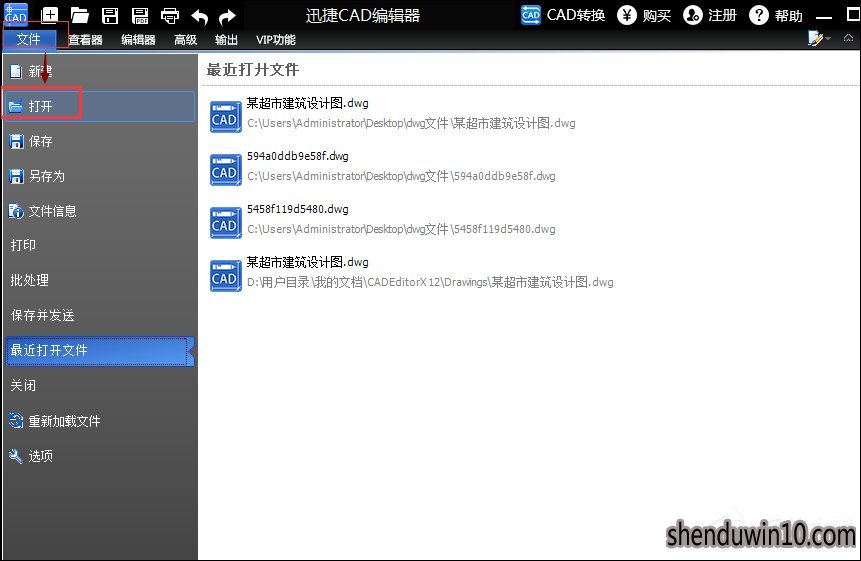Viewport: 861px width, 561px height.
Task: Click the D:\用户目录 CADEditorX 12 Drawings path
Action: click(x=430, y=282)
